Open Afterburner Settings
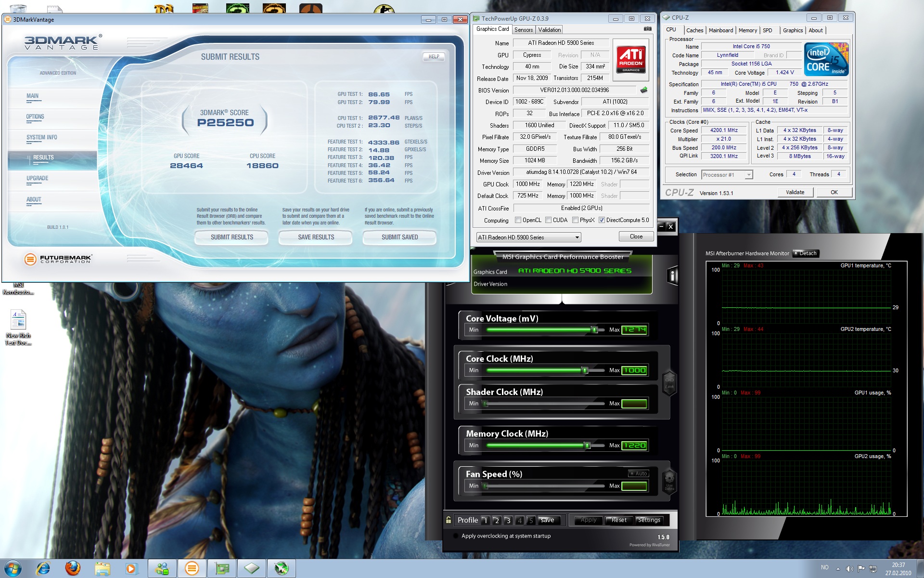924x578 pixels. pos(649,520)
